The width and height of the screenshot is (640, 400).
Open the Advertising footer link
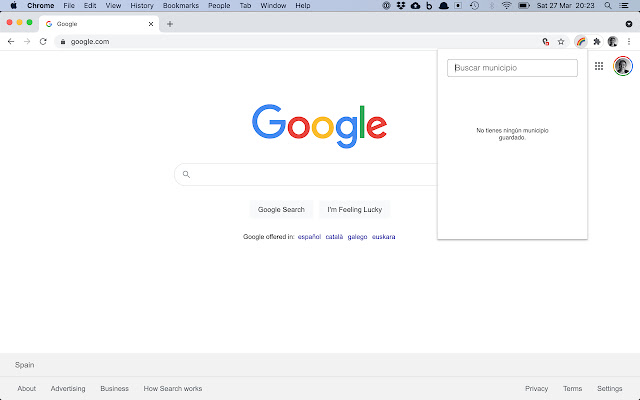click(x=68, y=389)
